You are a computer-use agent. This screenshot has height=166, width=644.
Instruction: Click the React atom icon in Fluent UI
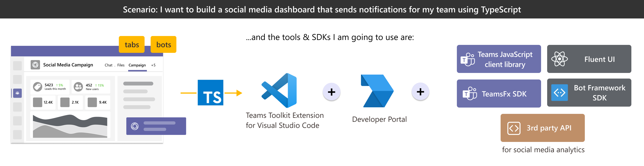560,59
